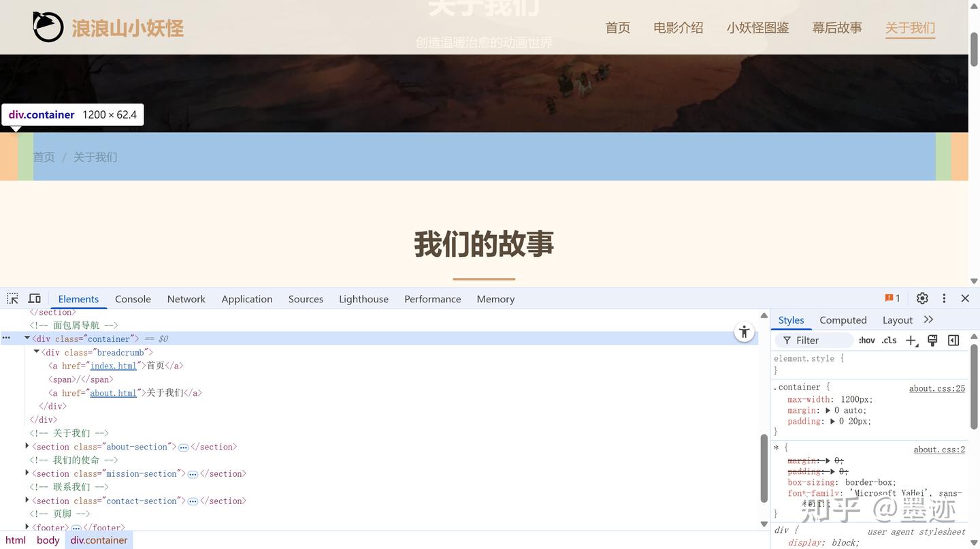Click the element.style rule block
The image size is (980, 549).
point(869,364)
